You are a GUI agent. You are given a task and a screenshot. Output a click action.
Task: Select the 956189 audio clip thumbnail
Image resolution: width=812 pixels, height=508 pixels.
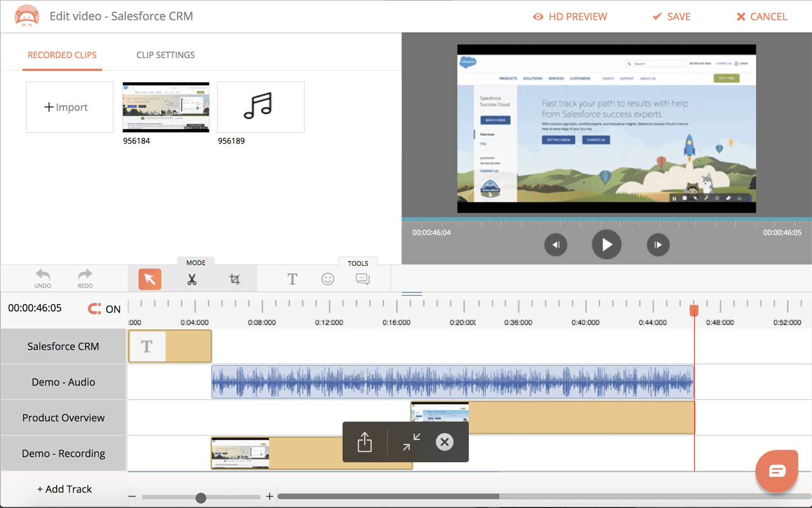point(261,107)
